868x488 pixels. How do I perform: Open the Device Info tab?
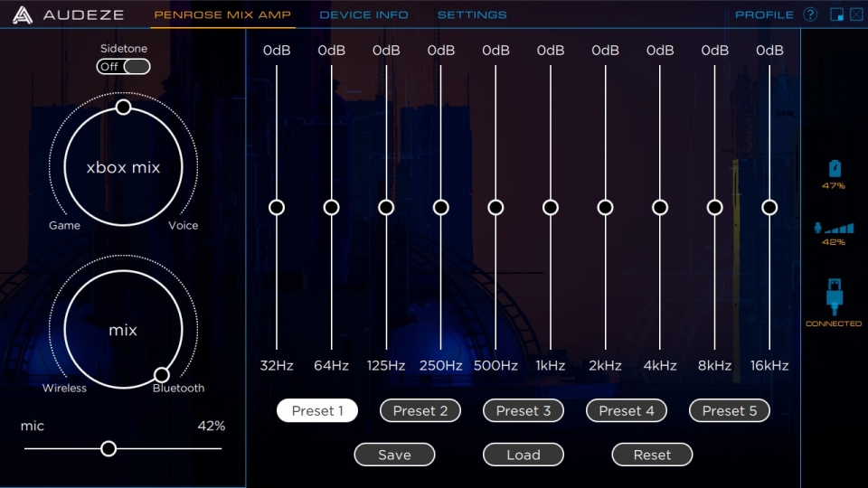[363, 15]
